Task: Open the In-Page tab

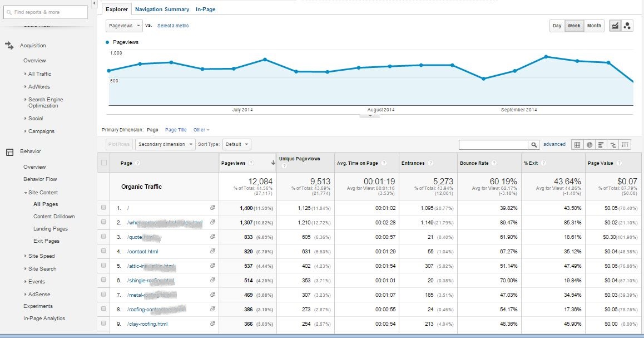Action: click(x=205, y=9)
